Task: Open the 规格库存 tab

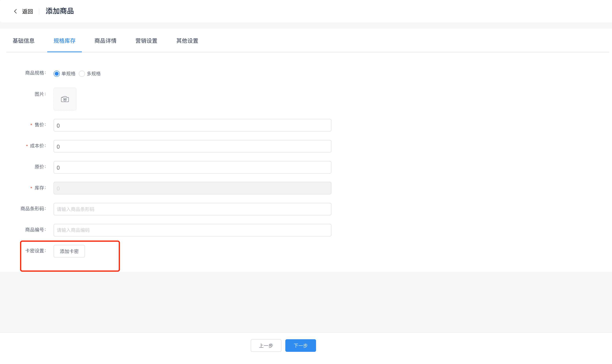Action: pyautogui.click(x=64, y=41)
